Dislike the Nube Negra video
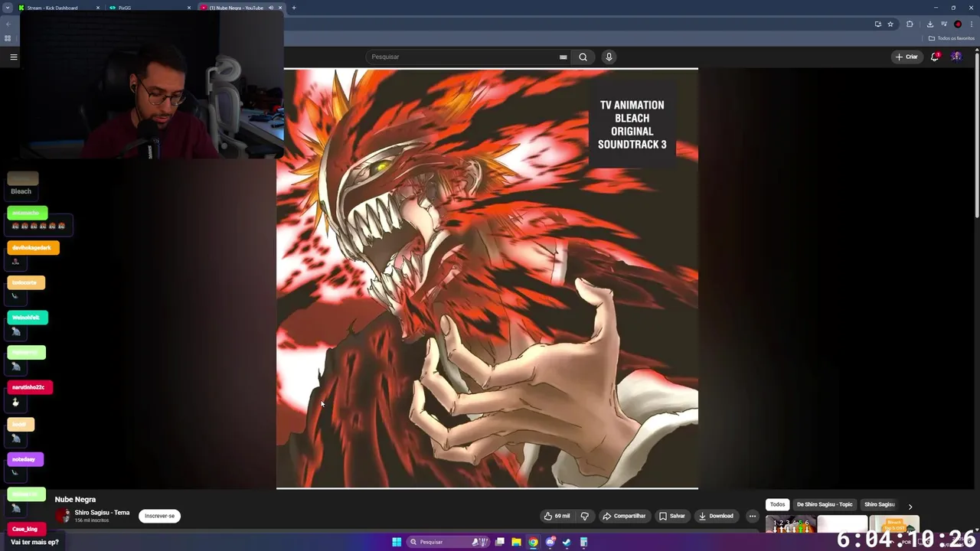This screenshot has width=980, height=551. pyautogui.click(x=585, y=516)
